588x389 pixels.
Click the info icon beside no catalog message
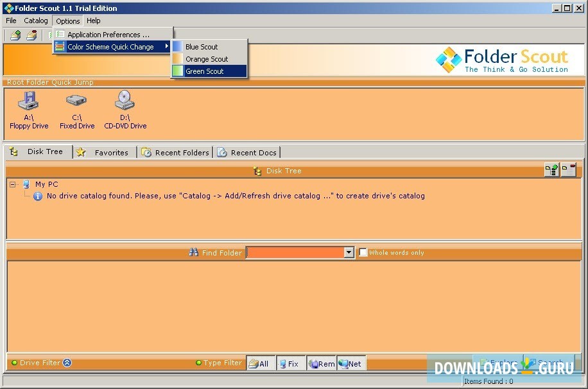coord(38,196)
